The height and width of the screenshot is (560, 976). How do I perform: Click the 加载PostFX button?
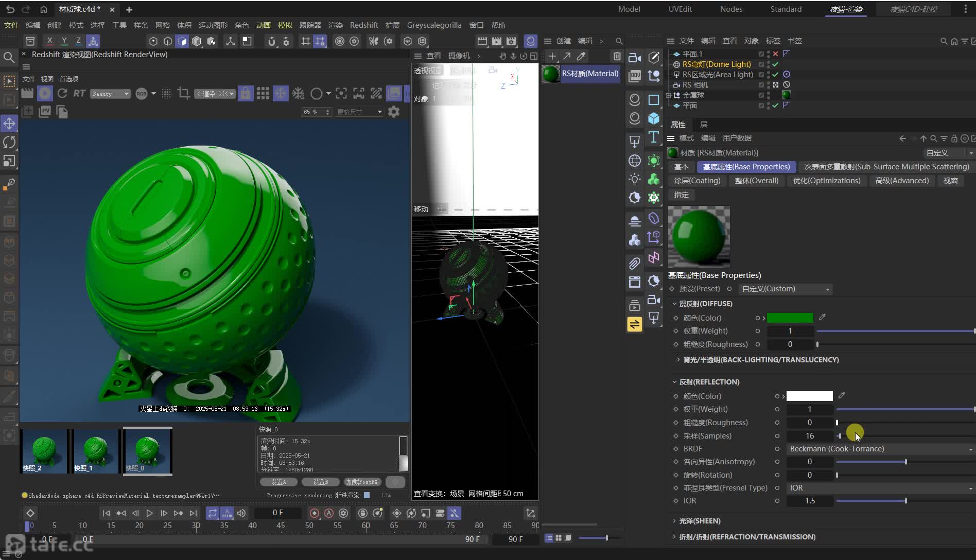pyautogui.click(x=362, y=482)
